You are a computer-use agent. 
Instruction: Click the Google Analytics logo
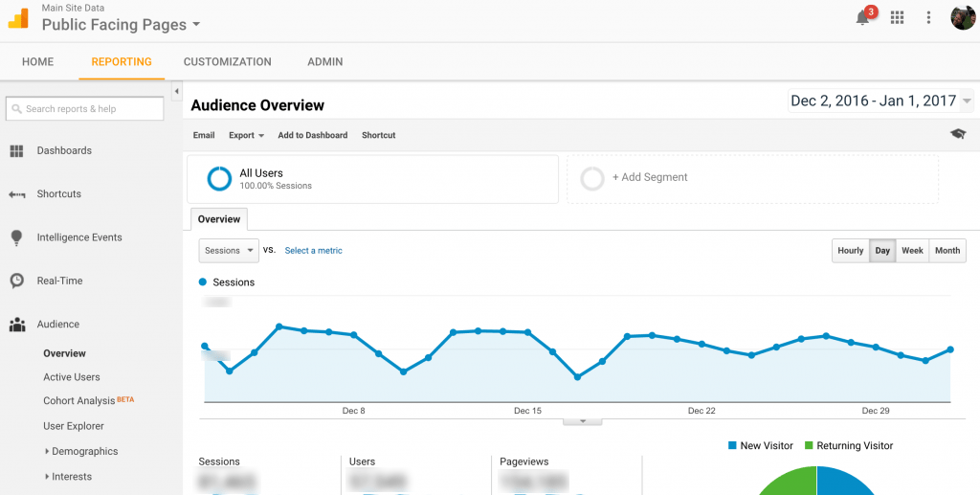click(x=18, y=17)
